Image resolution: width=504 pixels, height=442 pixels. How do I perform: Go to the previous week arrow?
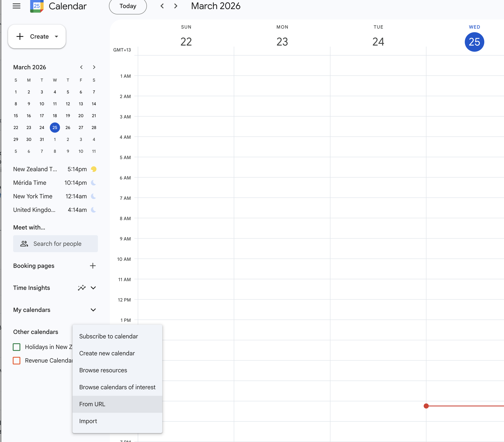point(162,6)
